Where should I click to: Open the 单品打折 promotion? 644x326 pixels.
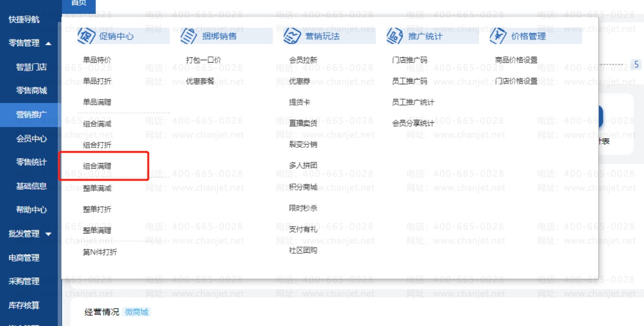[97, 81]
